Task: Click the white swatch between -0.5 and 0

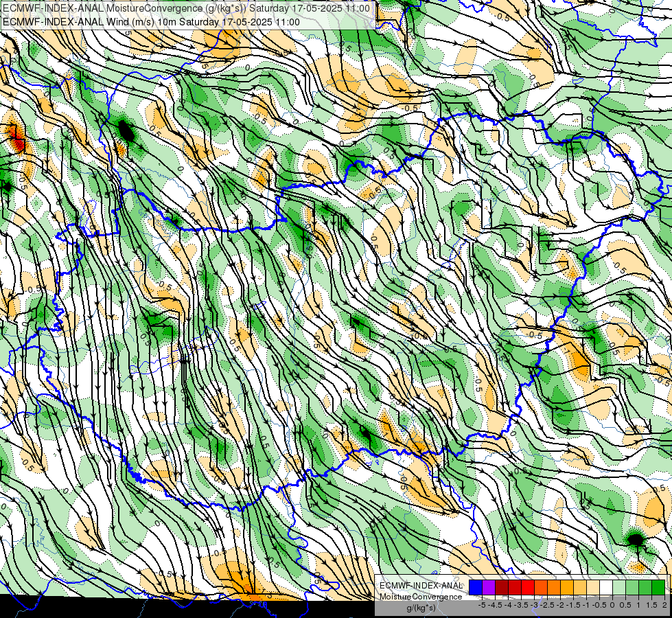Action: (606, 587)
